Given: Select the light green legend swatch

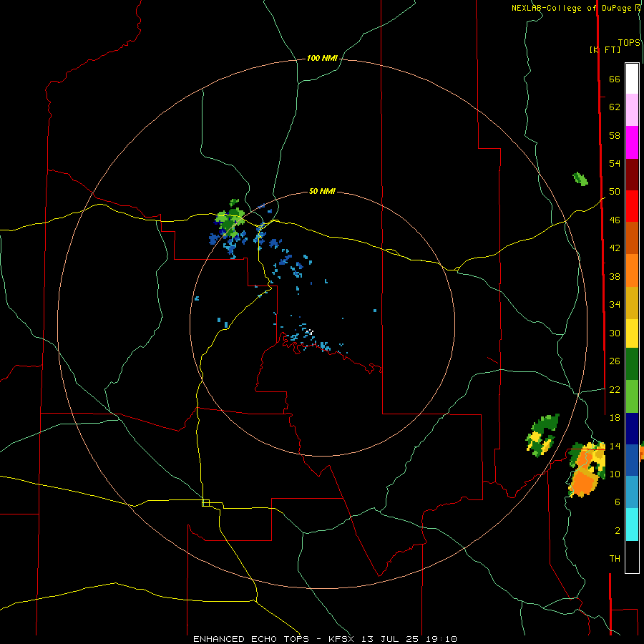Looking at the screenshot, I should pos(632,396).
